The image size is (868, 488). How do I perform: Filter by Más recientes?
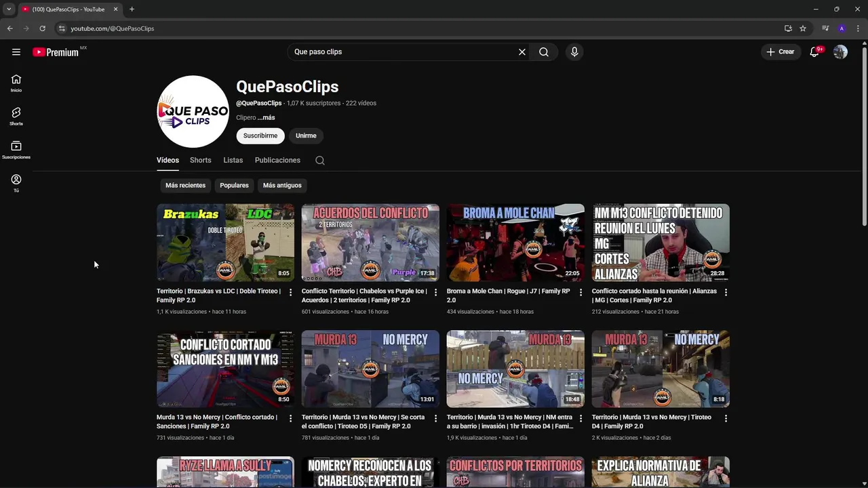pyautogui.click(x=185, y=185)
